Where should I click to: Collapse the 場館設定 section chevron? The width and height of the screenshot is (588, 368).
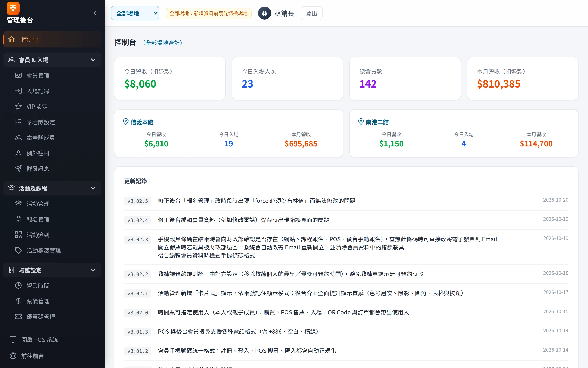93,270
